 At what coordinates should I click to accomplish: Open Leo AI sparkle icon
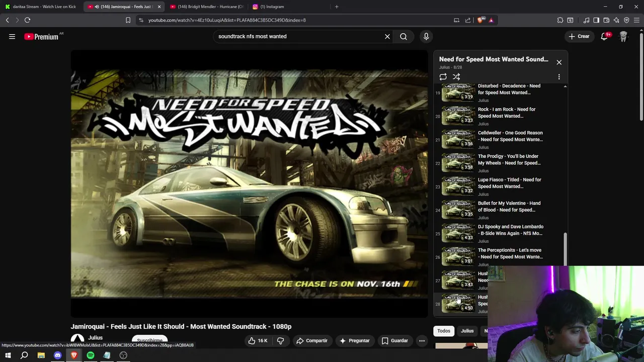click(616, 20)
